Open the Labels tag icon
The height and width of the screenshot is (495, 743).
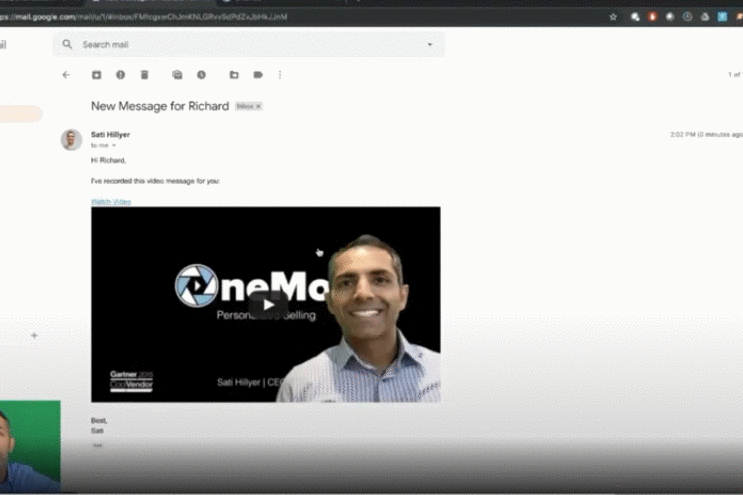tap(258, 75)
